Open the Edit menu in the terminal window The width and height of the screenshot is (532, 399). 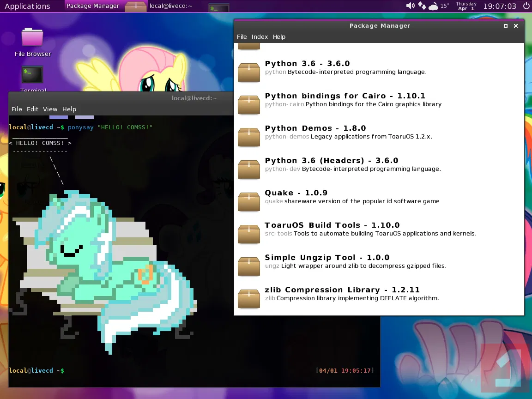[33, 109]
